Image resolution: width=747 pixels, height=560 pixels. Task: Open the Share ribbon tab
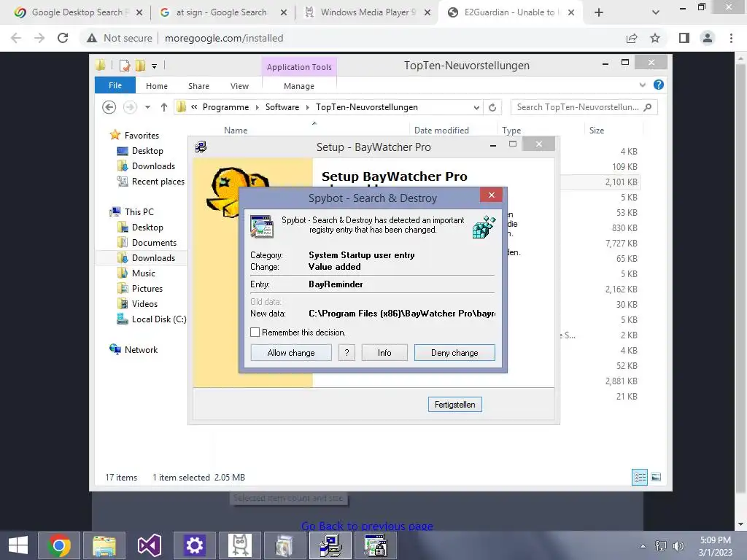[198, 86]
